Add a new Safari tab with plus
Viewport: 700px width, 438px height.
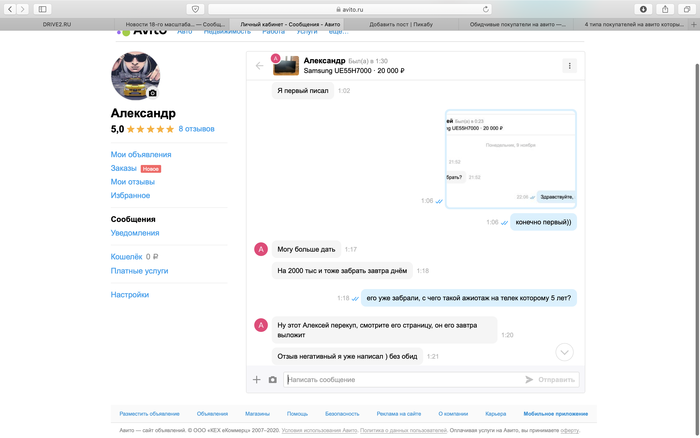693,25
